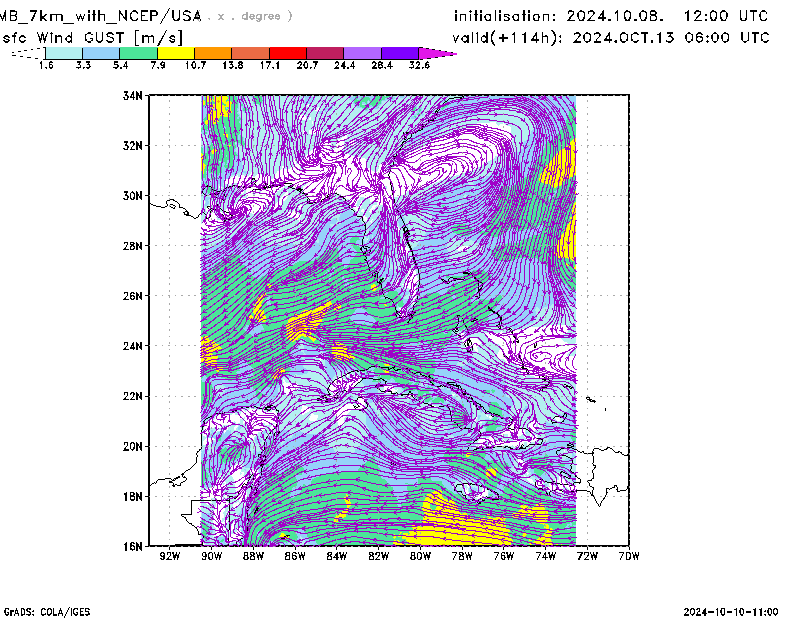Click the crimson legend swatch (20.7–24.4)
800x618 pixels.
click(x=325, y=53)
